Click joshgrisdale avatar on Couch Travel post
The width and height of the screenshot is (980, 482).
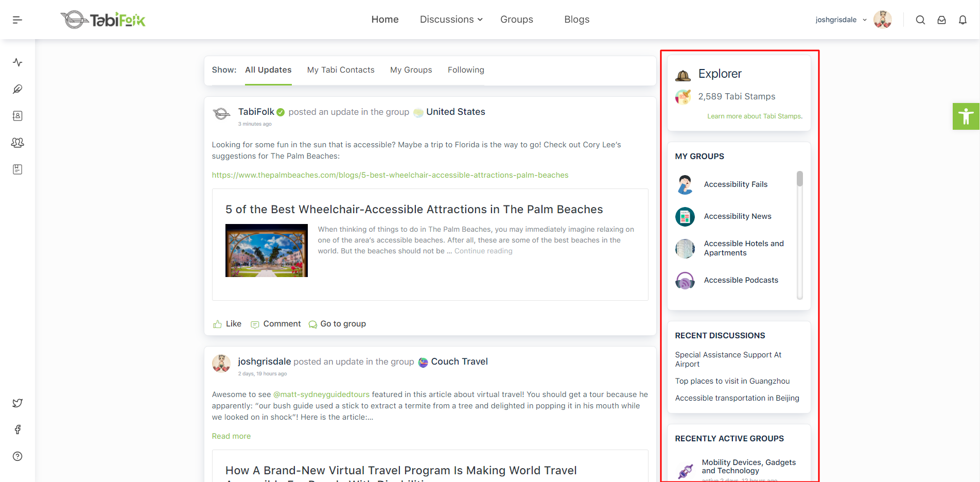tap(221, 363)
